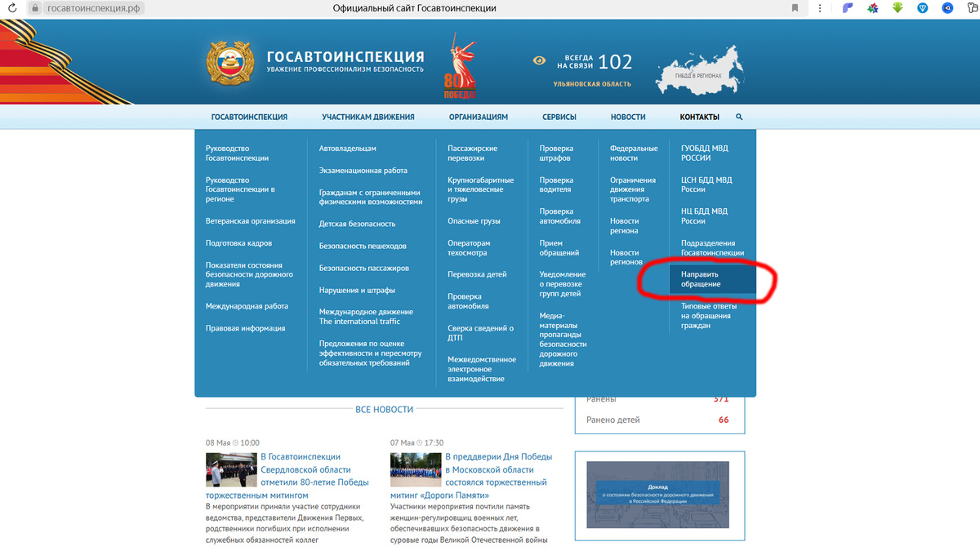Open Подразделения Госавтоинспекции
980x551 pixels.
pyautogui.click(x=713, y=248)
